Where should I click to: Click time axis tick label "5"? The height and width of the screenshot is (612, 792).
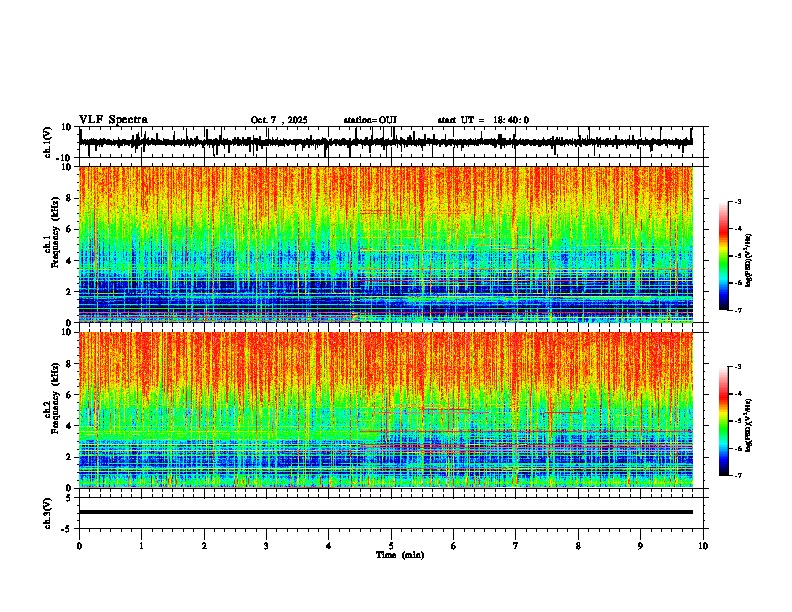point(390,546)
